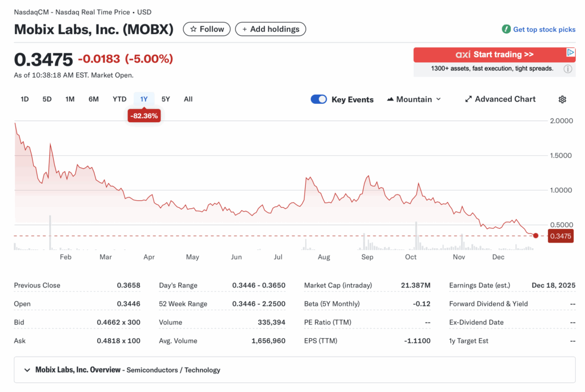Image resolution: width=585 pixels, height=392 pixels.
Task: Click the axi Start trading banner
Action: (494, 54)
